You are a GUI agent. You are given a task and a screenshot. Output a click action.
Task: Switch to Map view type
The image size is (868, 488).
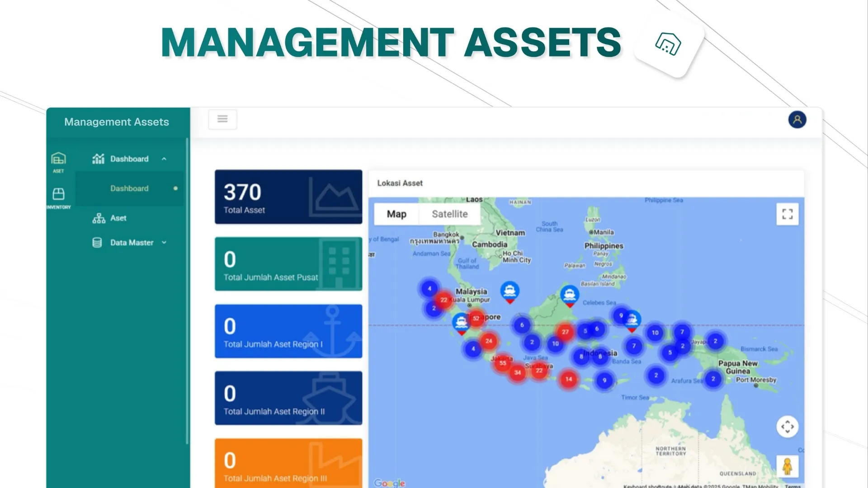click(x=396, y=214)
